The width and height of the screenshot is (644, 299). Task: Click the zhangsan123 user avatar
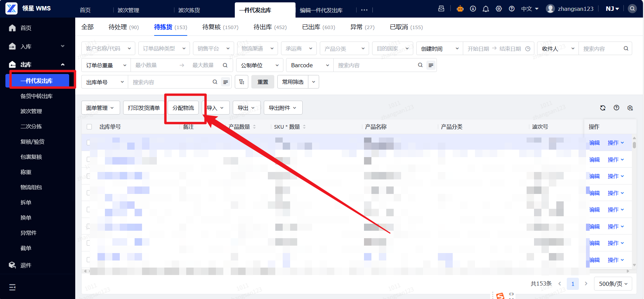click(550, 9)
